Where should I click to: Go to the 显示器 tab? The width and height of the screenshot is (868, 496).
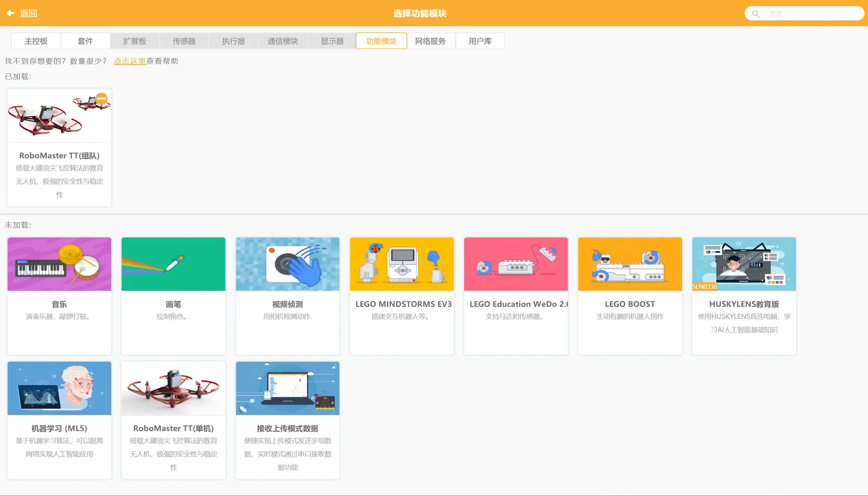332,41
